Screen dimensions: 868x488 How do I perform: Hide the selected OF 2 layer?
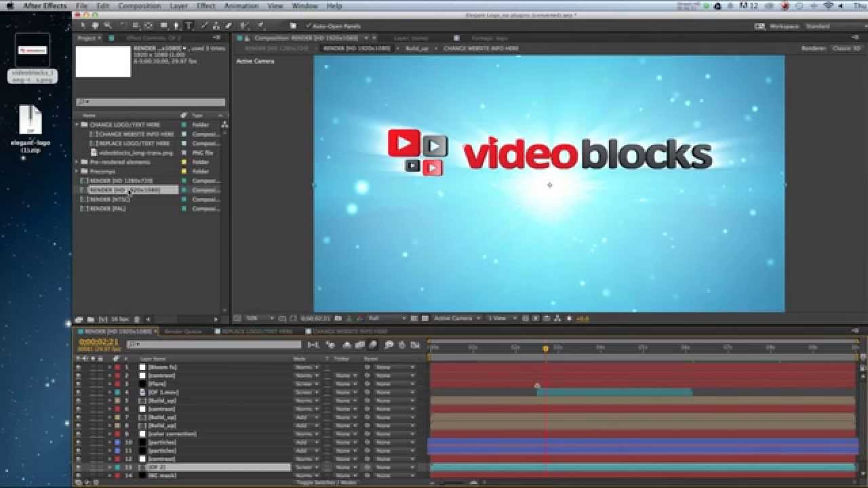click(78, 467)
